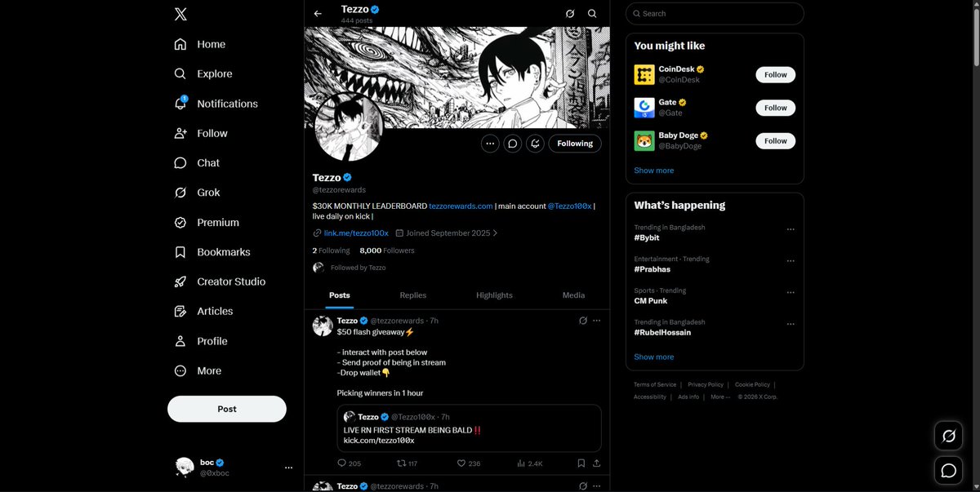Open the Follow sidebar item

pos(201,133)
